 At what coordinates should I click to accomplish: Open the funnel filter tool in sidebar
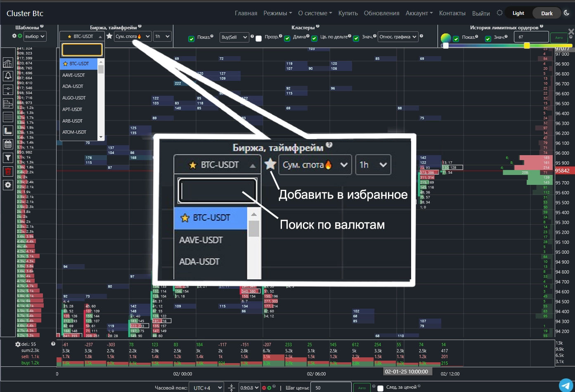8,158
